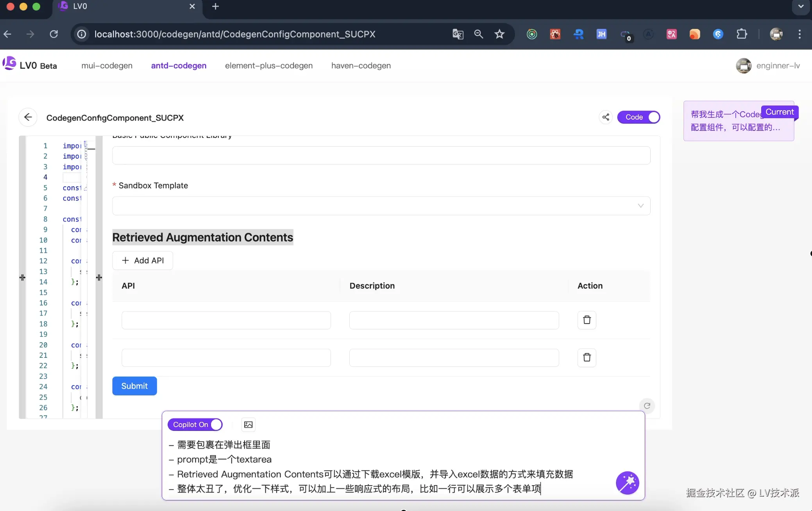Viewport: 812px width, 511px height.
Task: Click the refresh icon below the preview
Action: pyautogui.click(x=647, y=406)
